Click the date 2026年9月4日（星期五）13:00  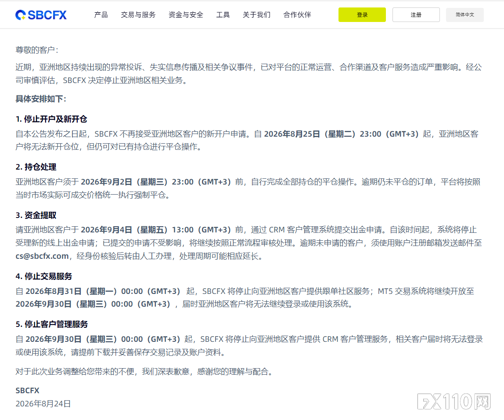(x=137, y=230)
